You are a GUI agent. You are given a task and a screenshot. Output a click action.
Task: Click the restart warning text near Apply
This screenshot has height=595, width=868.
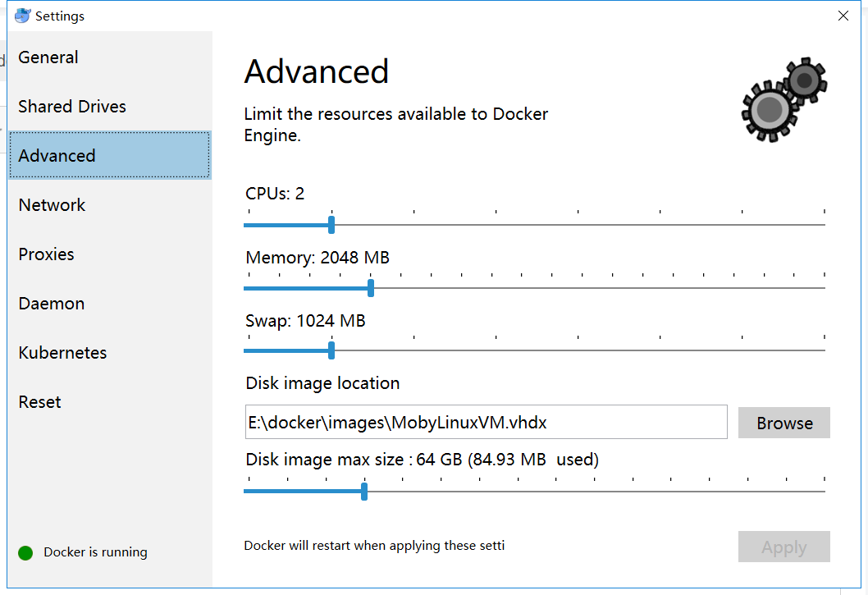(374, 546)
